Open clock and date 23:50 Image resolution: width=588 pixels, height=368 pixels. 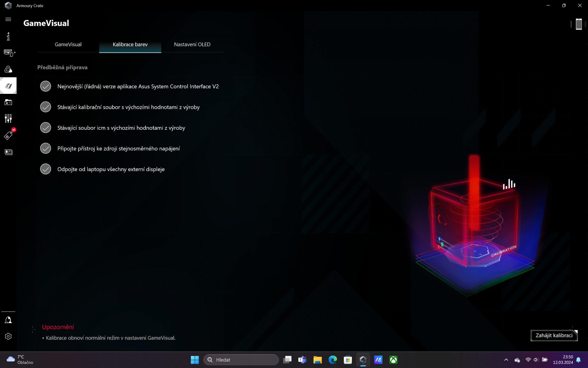tap(563, 360)
